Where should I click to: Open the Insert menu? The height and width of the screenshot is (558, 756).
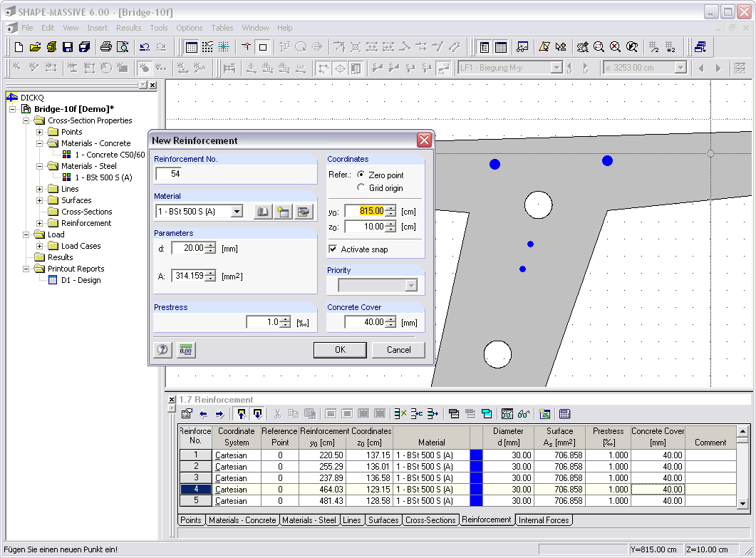coord(98,28)
